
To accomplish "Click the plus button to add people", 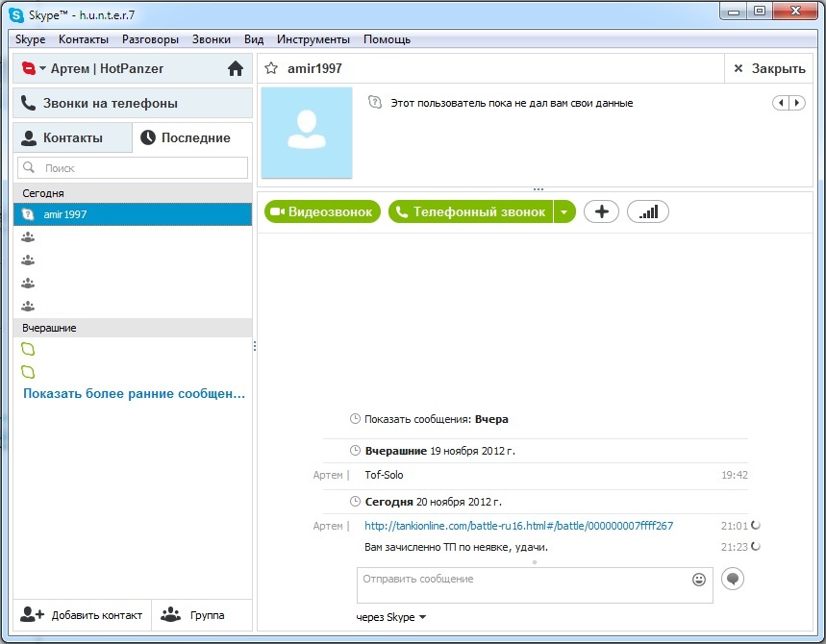I will coord(601,211).
